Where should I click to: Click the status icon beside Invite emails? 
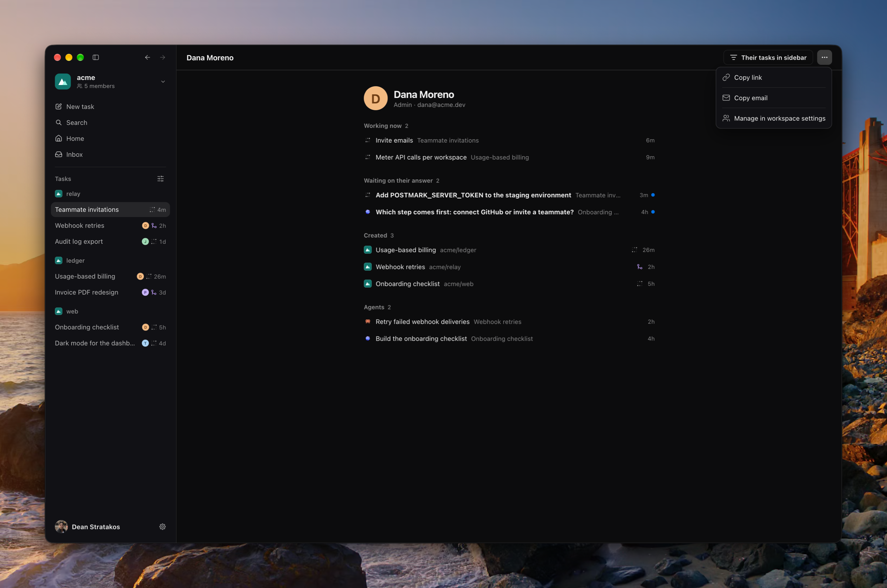pyautogui.click(x=368, y=140)
